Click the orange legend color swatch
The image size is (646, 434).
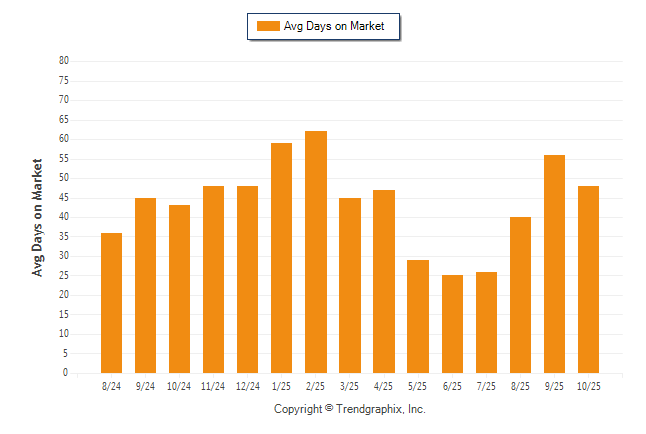(x=268, y=26)
